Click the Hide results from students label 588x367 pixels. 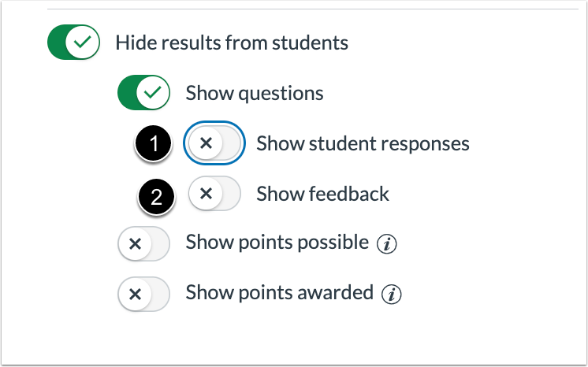(232, 43)
